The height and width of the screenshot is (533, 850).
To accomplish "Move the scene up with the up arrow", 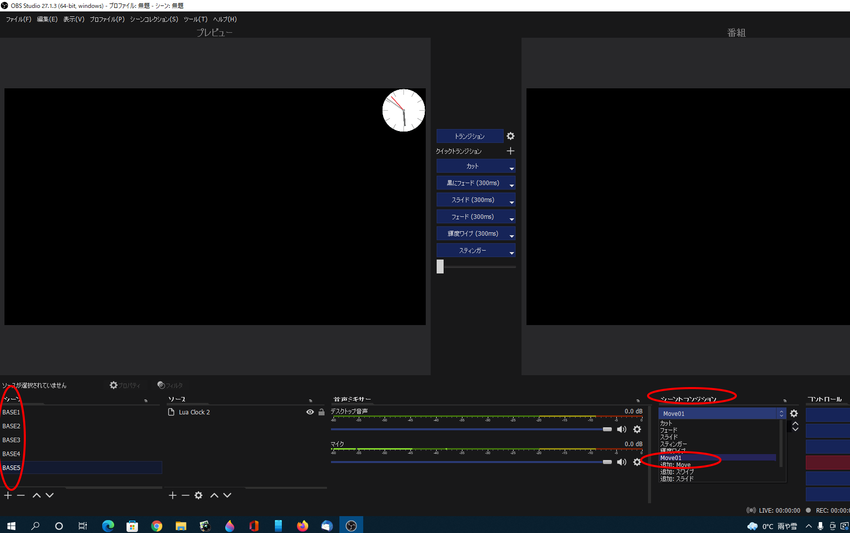I will click(36, 495).
